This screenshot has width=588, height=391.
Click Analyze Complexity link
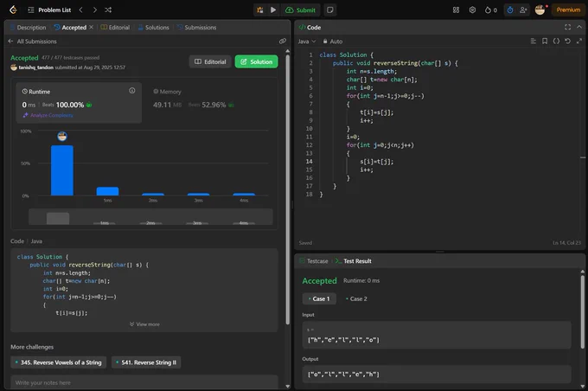tap(48, 115)
